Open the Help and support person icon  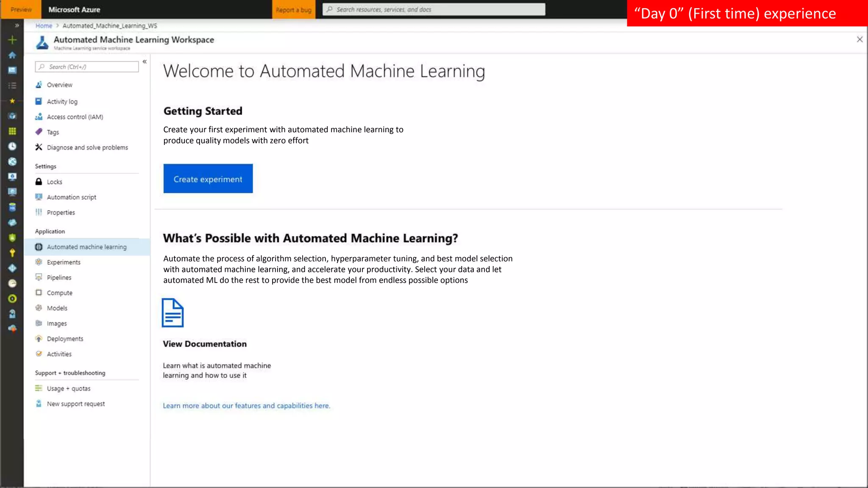(x=12, y=314)
